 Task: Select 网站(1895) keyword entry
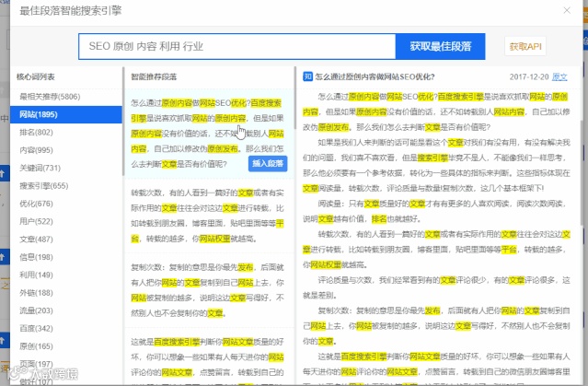pos(66,114)
